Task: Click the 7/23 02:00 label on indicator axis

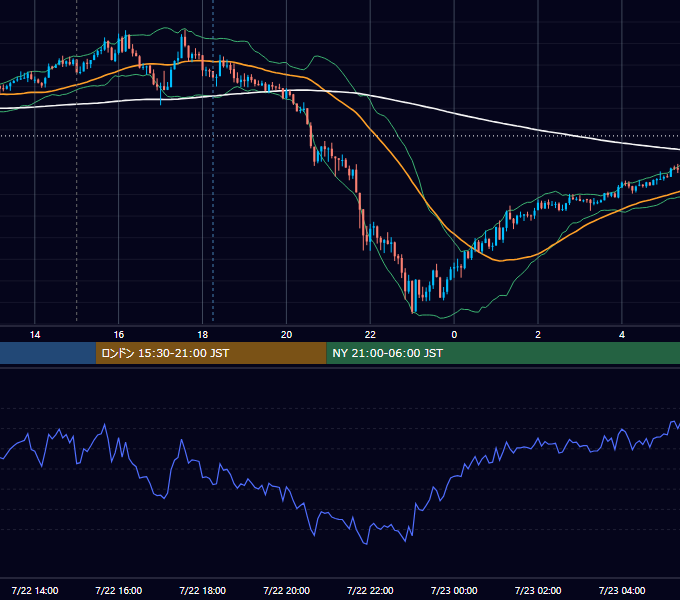Action: pyautogui.click(x=538, y=590)
